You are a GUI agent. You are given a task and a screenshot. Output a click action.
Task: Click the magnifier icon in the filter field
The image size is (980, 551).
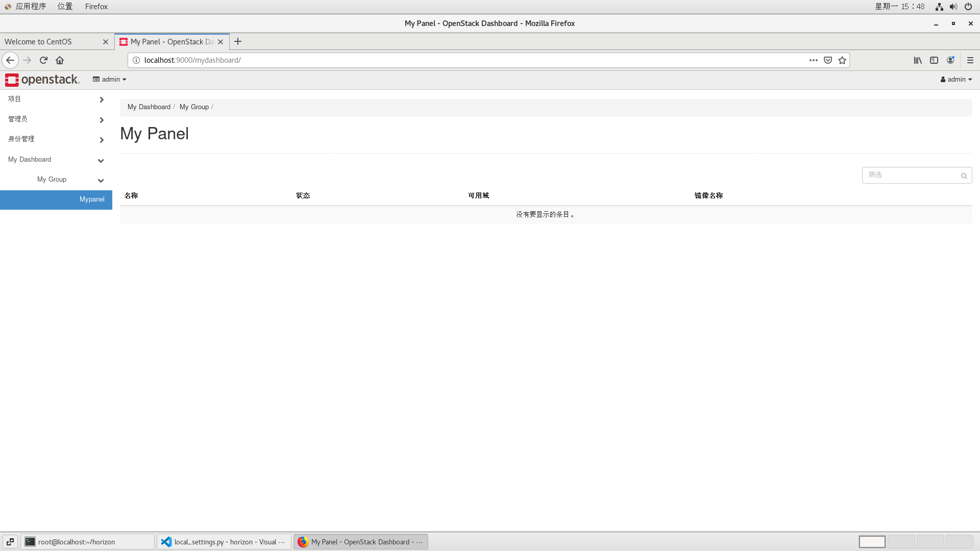(x=964, y=176)
